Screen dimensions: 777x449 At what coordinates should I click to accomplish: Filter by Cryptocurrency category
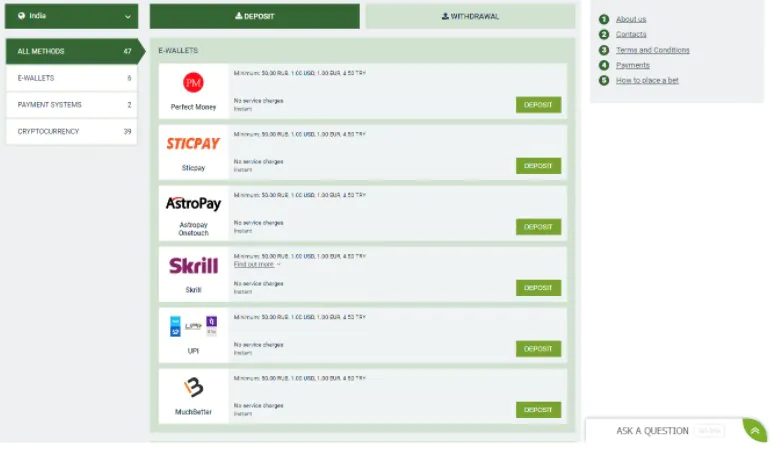click(x=71, y=131)
